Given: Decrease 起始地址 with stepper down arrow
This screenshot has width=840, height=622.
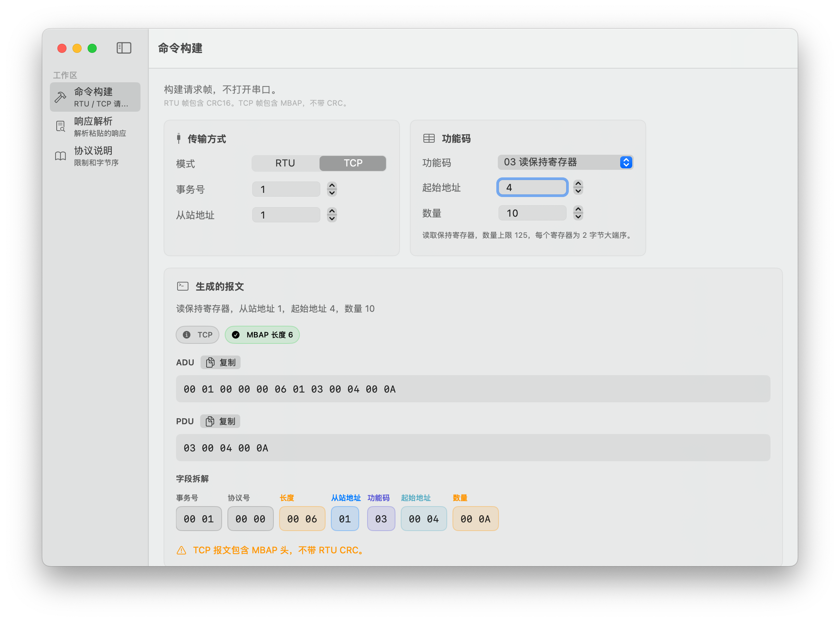Looking at the screenshot, I should pyautogui.click(x=578, y=191).
